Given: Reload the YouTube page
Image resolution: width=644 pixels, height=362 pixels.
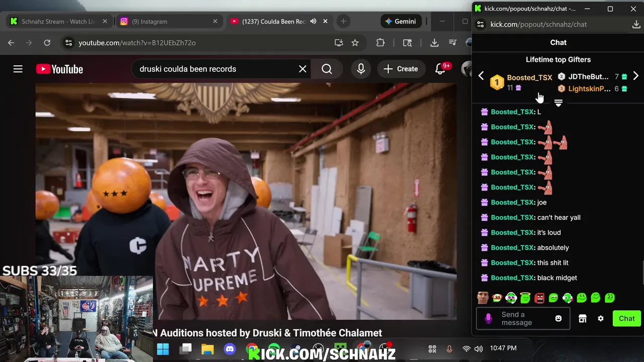Looking at the screenshot, I should (x=47, y=43).
